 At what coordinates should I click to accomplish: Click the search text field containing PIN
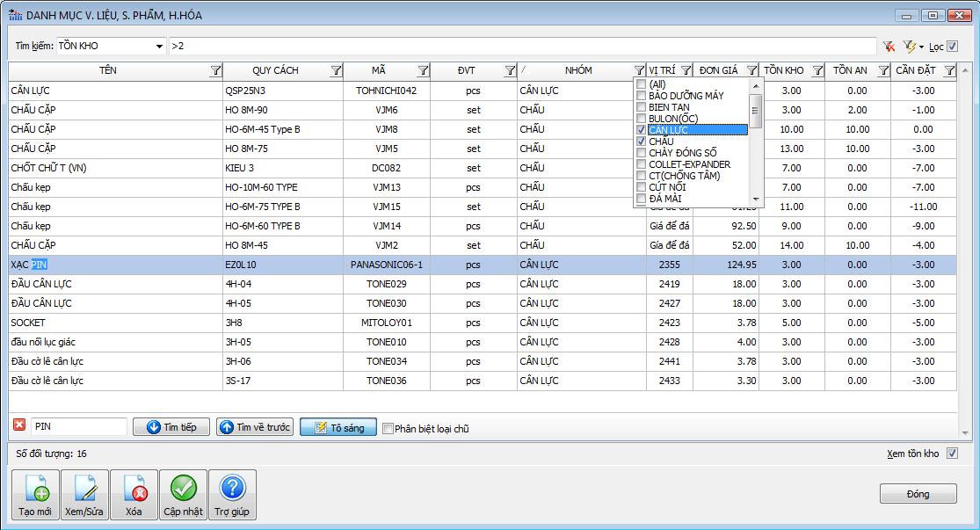click(79, 427)
